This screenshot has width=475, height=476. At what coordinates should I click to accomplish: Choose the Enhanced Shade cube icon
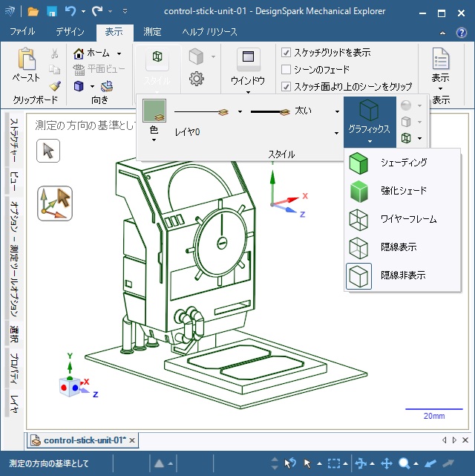tap(359, 191)
